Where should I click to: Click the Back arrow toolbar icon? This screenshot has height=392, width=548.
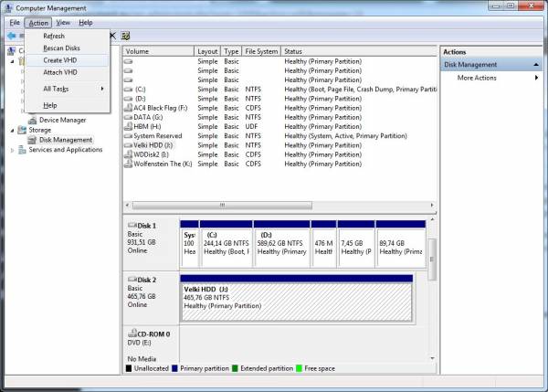pos(12,36)
